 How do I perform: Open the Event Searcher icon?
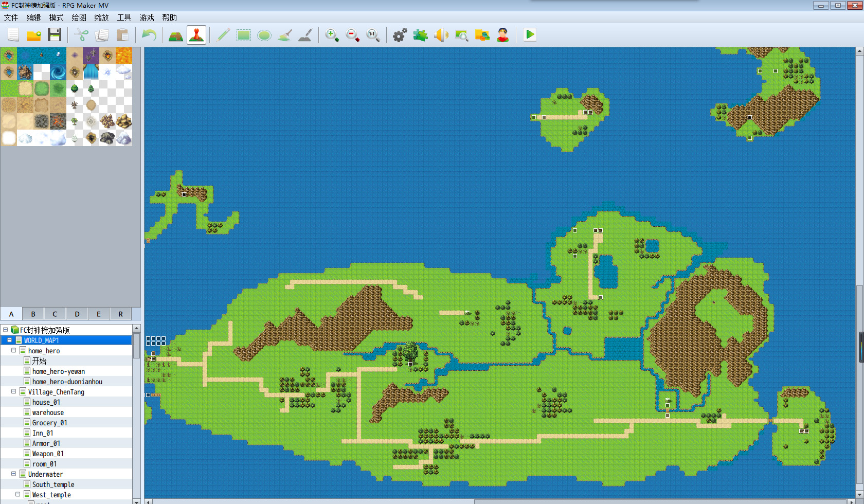[x=462, y=35]
